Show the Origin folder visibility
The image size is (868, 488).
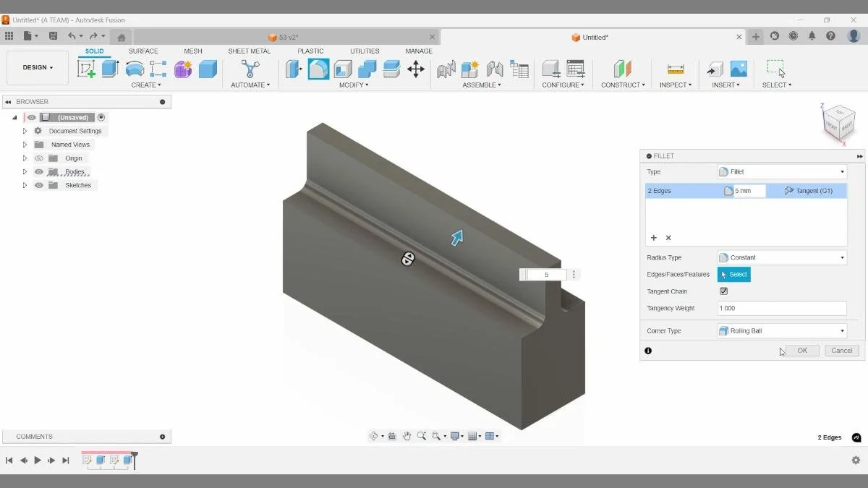39,158
